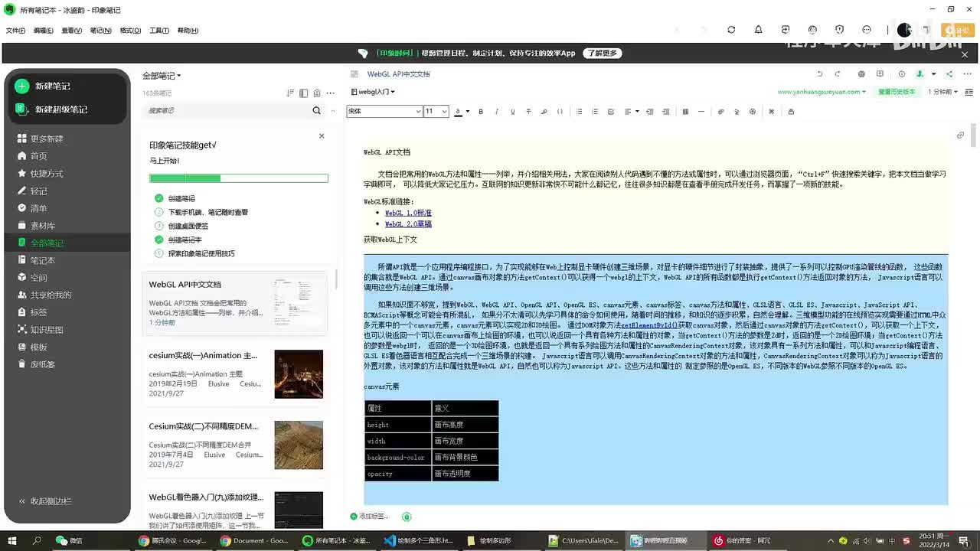
Task: Apply bold formatting to text
Action: [x=481, y=111]
